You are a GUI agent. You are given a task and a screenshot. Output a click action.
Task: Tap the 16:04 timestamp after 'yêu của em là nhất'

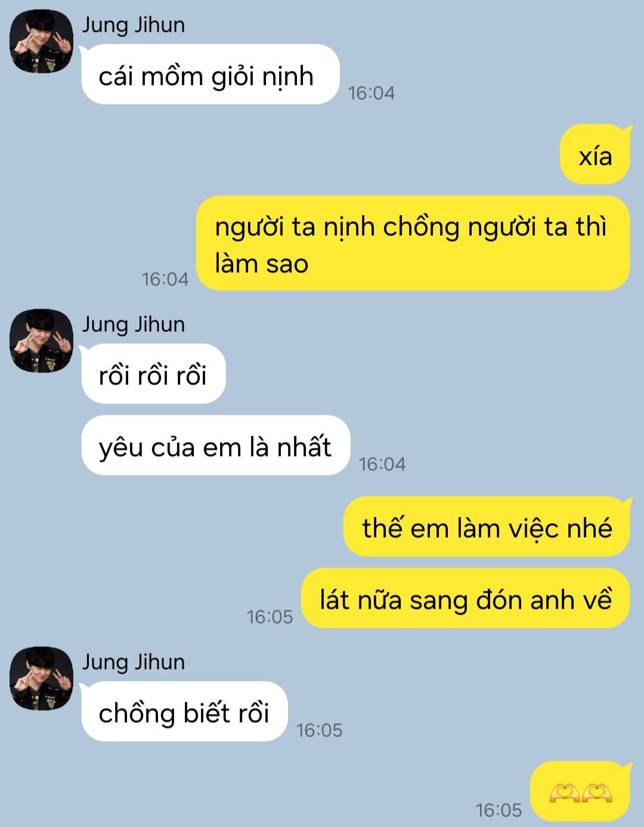coord(382,464)
